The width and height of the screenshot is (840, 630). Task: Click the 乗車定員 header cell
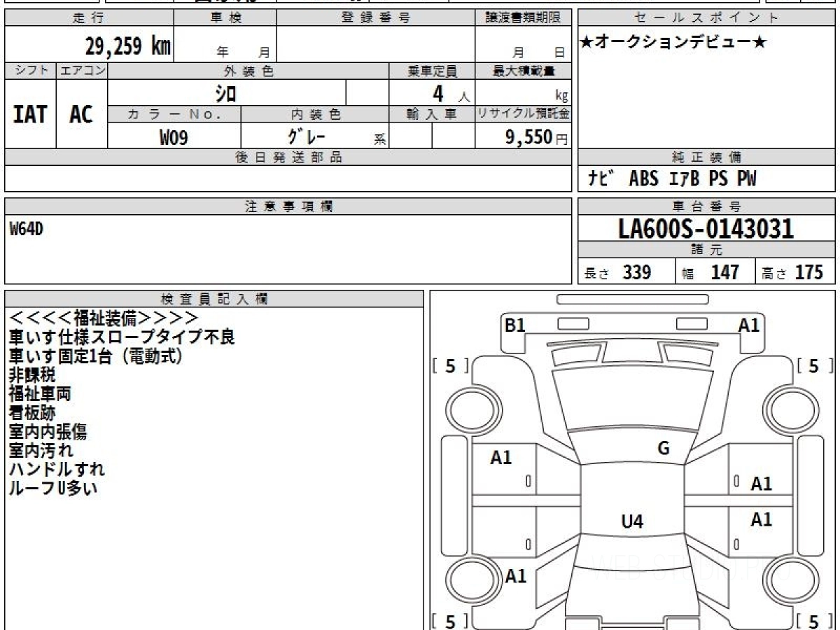point(432,71)
